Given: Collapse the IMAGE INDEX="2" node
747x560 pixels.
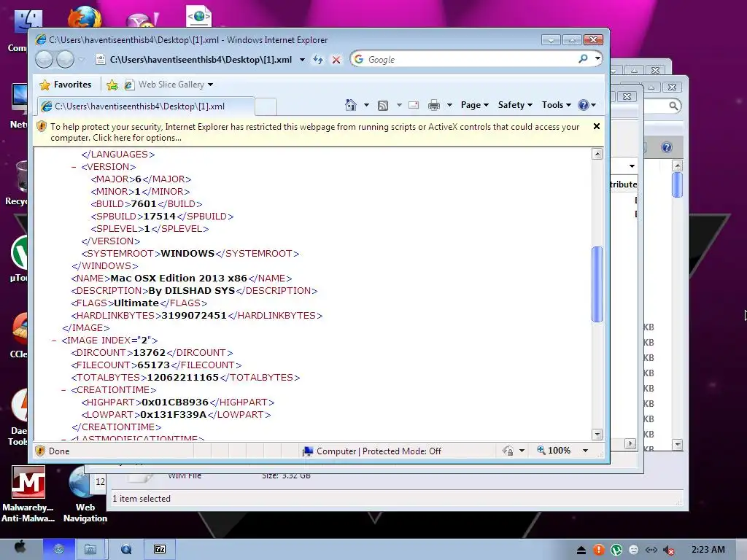Looking at the screenshot, I should coord(54,340).
